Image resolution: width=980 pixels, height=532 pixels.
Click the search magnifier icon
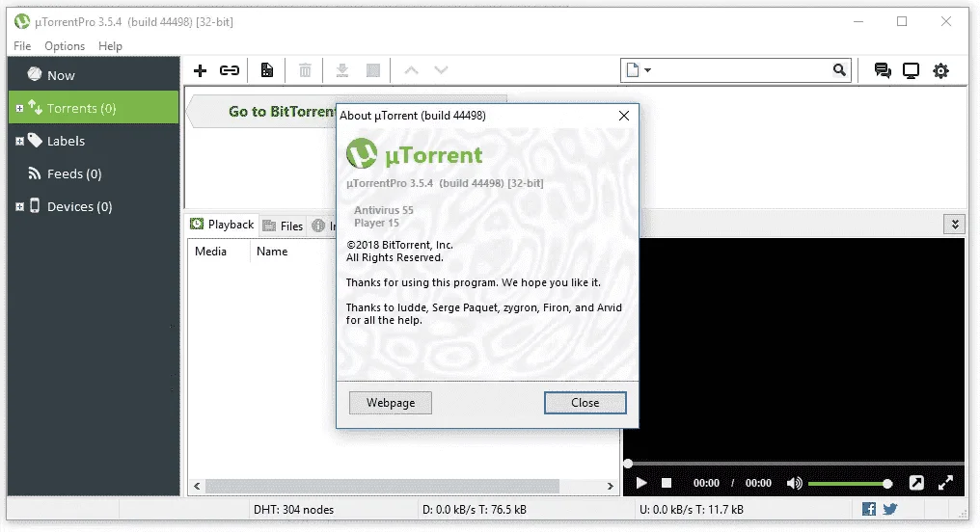tap(839, 70)
